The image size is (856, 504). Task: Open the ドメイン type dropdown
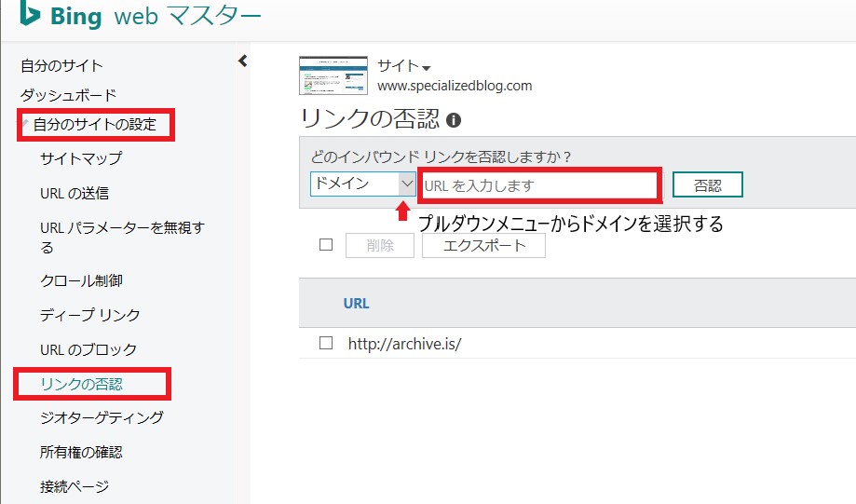point(362,184)
